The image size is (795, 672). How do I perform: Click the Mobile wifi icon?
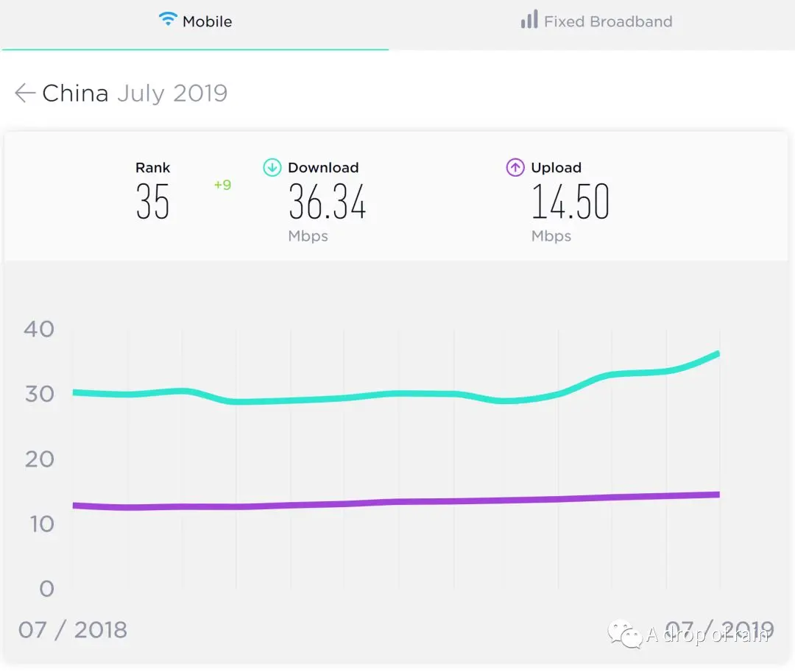(x=168, y=19)
